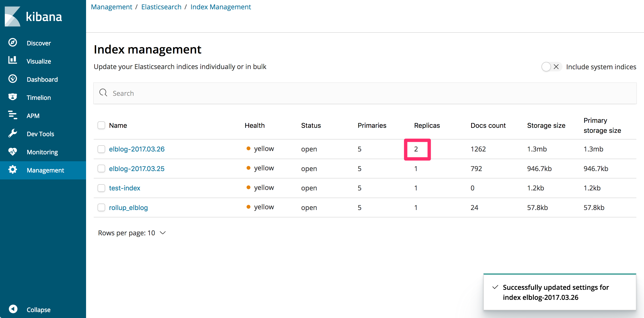
Task: Go to Timelion menu label
Action: 39,98
